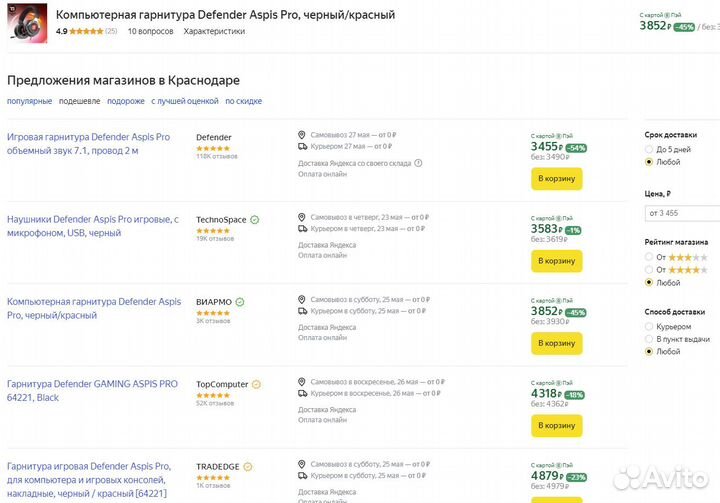Click the Defender shop name
The height and width of the screenshot is (503, 720).
click(x=214, y=137)
